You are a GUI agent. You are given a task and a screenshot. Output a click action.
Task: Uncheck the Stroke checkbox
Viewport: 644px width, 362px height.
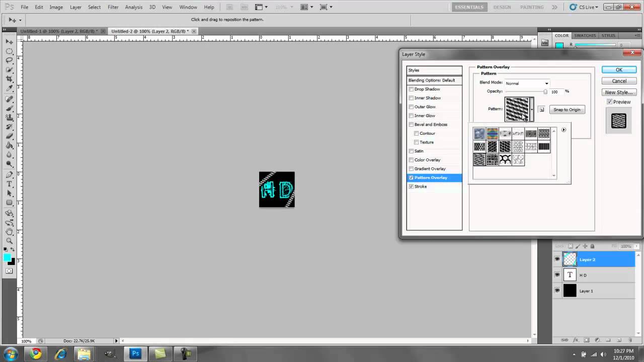coord(411,187)
